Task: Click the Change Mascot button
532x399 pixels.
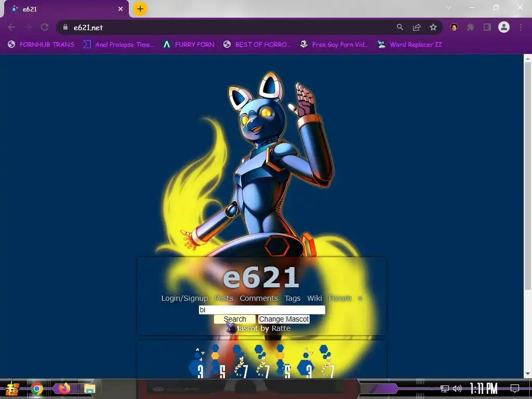Action: 284,320
